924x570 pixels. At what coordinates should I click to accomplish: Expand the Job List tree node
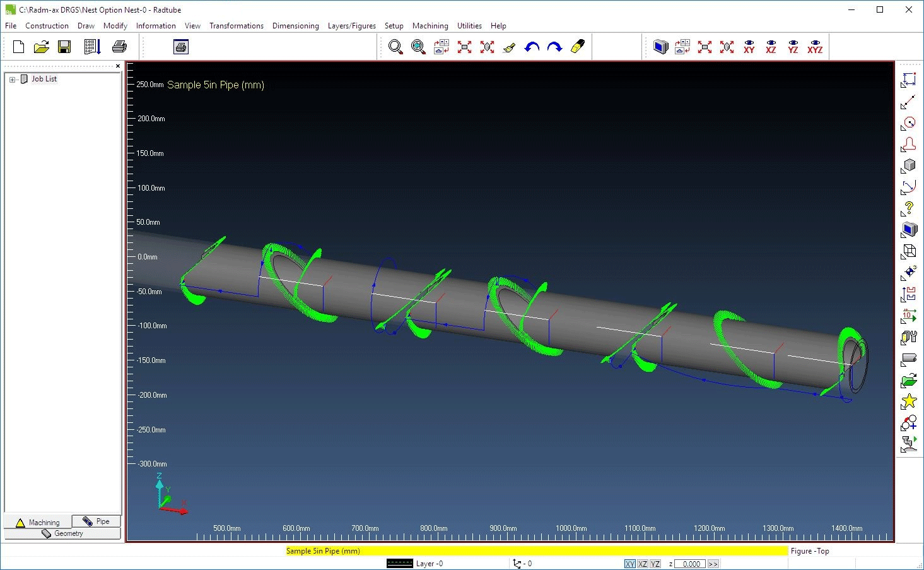click(x=12, y=80)
